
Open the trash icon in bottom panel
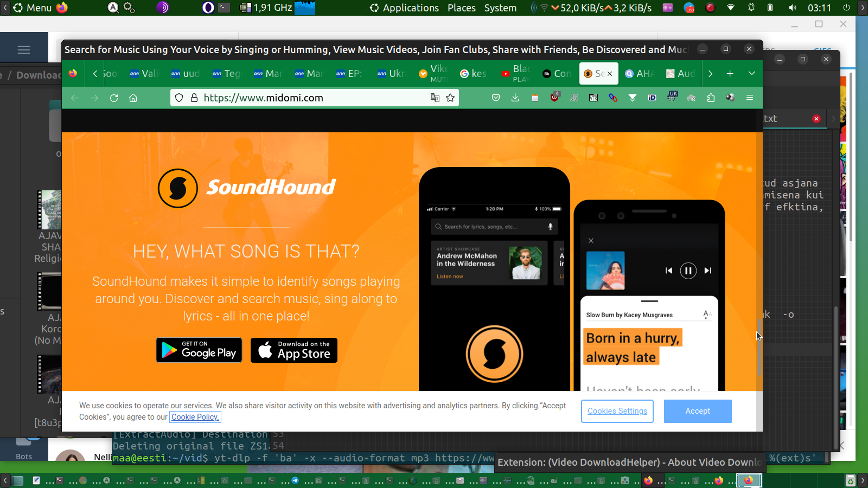851,480
